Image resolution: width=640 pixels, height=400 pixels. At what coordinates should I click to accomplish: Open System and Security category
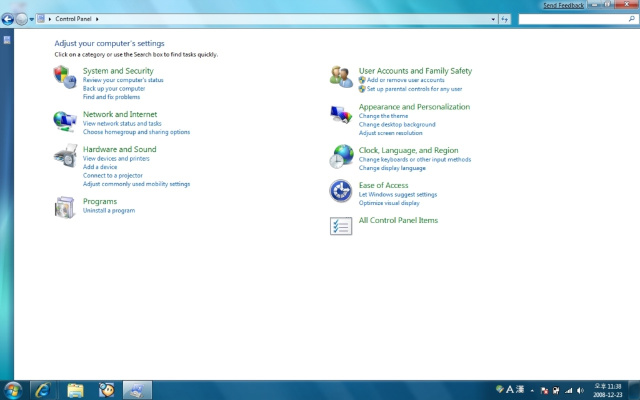(118, 71)
